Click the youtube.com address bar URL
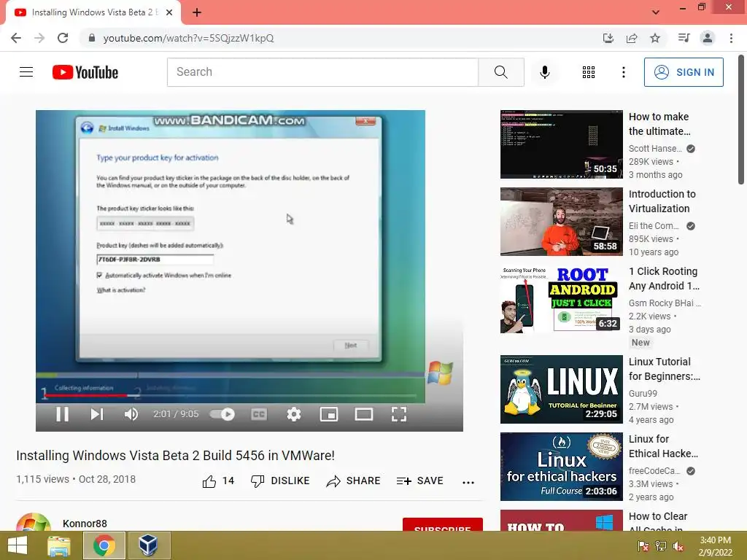This screenshot has height=560, width=747. coord(189,38)
